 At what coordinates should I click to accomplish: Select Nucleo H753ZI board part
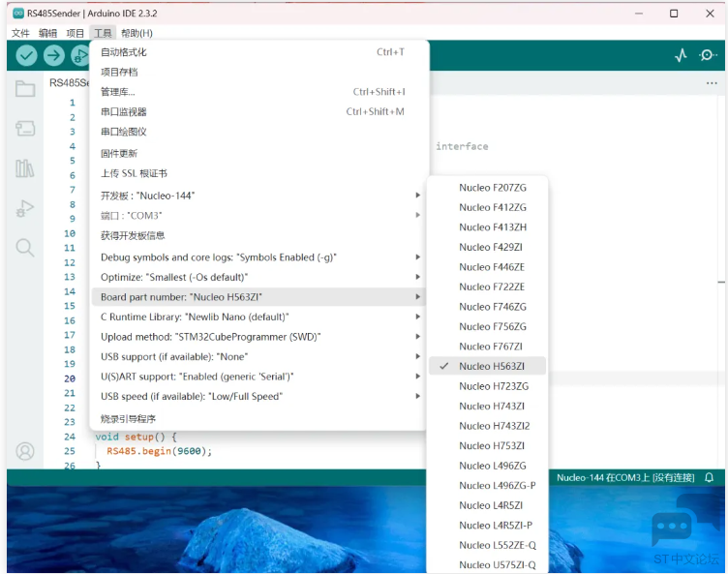pyautogui.click(x=487, y=446)
